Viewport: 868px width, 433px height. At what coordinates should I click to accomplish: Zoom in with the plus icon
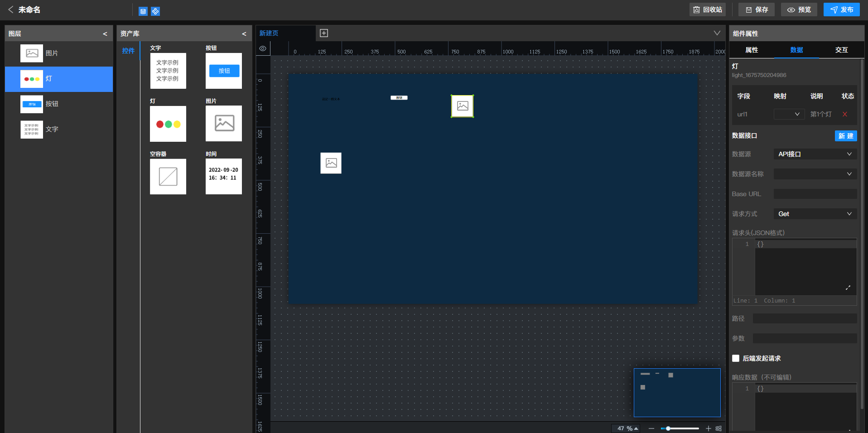pyautogui.click(x=709, y=428)
